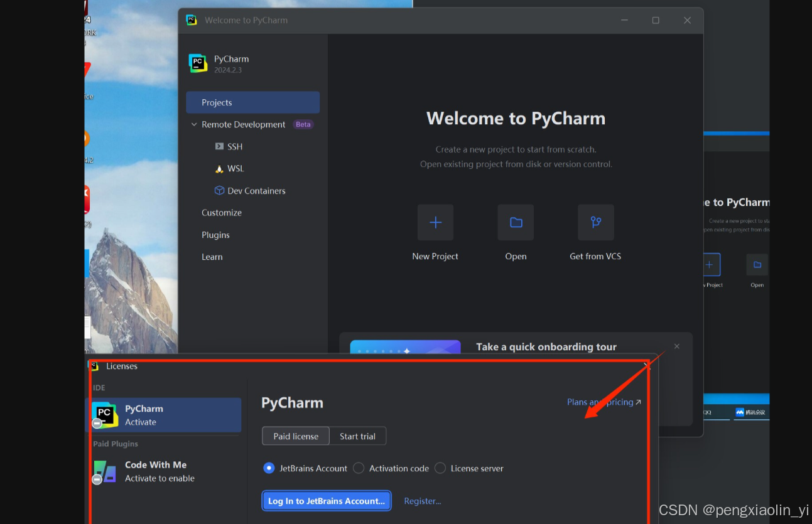Collapse the Remote Development section
The height and width of the screenshot is (524, 812).
pos(193,124)
